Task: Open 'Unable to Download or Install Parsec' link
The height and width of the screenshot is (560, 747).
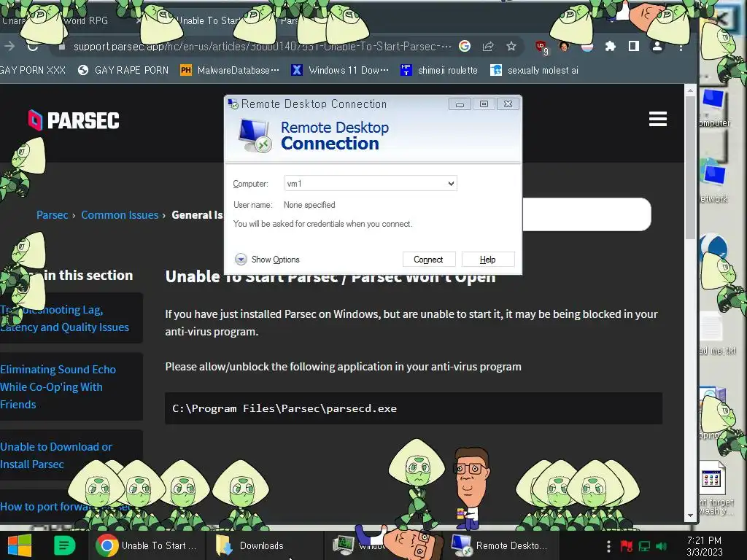Action: [56, 455]
